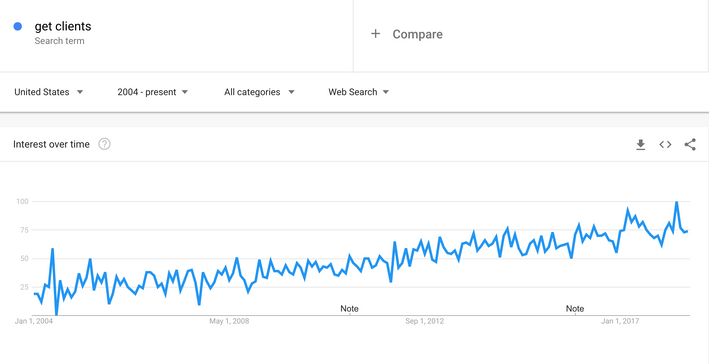Screen dimensions: 709x364
Task: Click the second Note marker near 2016
Action: pyautogui.click(x=575, y=309)
